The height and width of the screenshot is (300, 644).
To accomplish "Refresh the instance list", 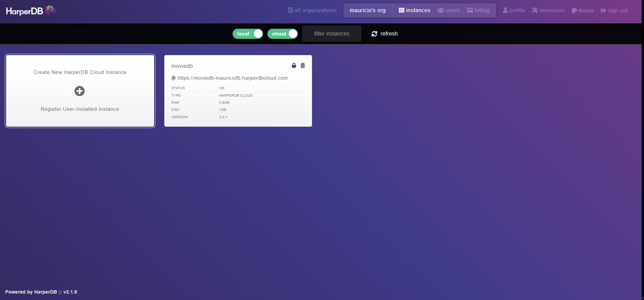I will [x=384, y=34].
